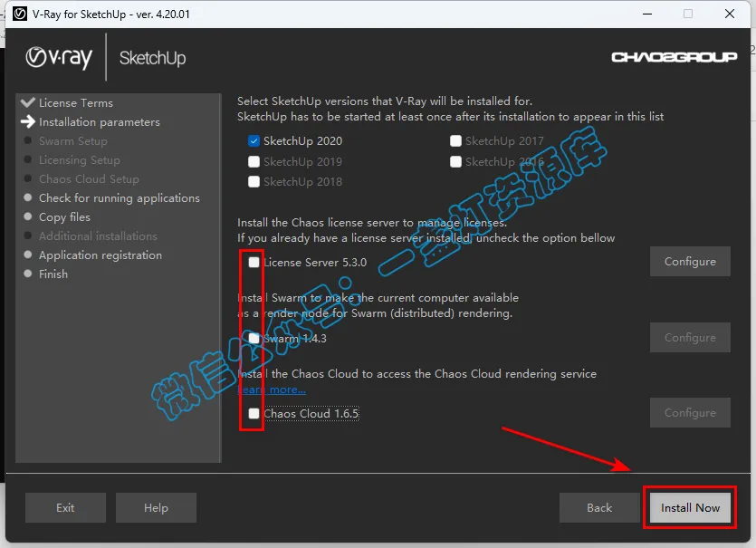756x548 pixels.
Task: Tick the SketchUp 2016 checkbox
Action: [455, 161]
